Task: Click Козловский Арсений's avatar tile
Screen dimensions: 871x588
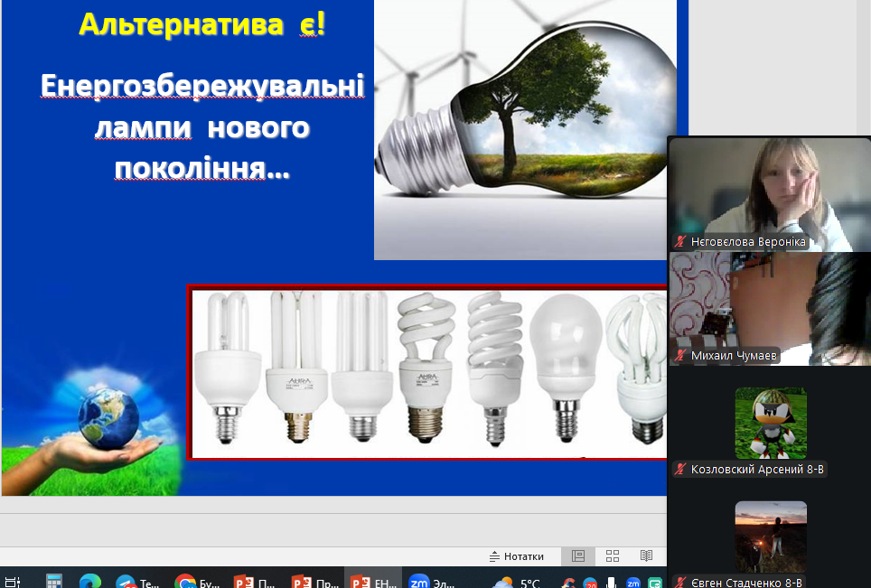Action: click(770, 423)
